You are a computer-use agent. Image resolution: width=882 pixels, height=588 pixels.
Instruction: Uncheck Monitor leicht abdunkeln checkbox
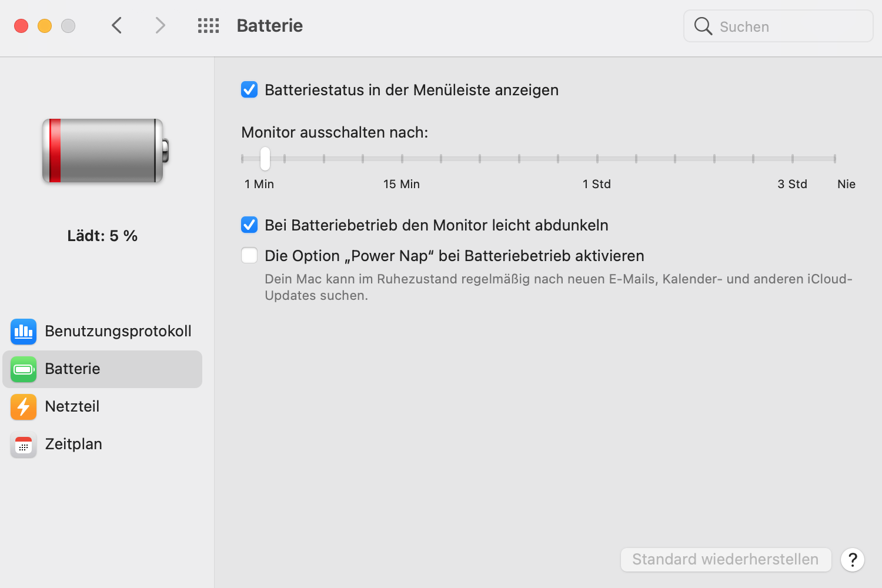click(x=249, y=225)
